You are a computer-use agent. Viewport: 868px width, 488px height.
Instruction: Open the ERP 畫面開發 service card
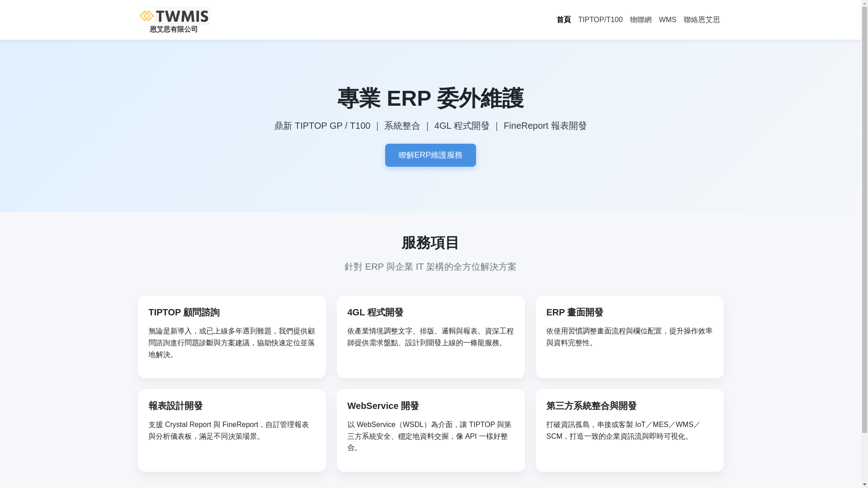629,337
